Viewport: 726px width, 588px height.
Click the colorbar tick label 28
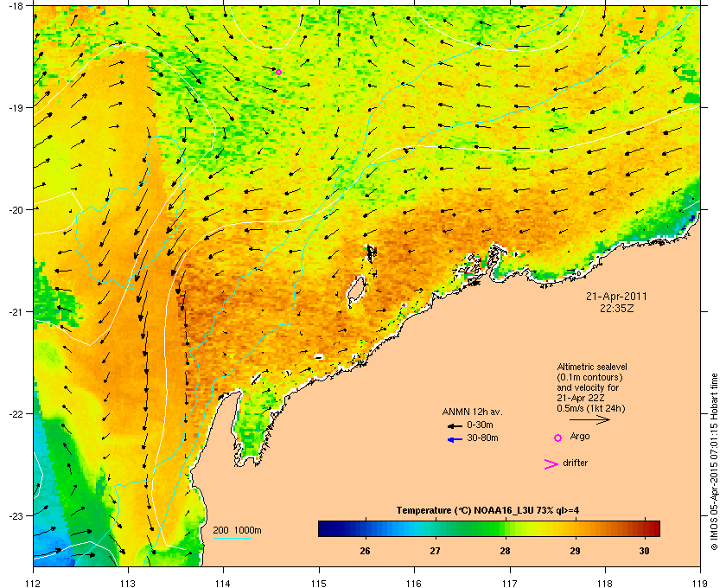505,551
